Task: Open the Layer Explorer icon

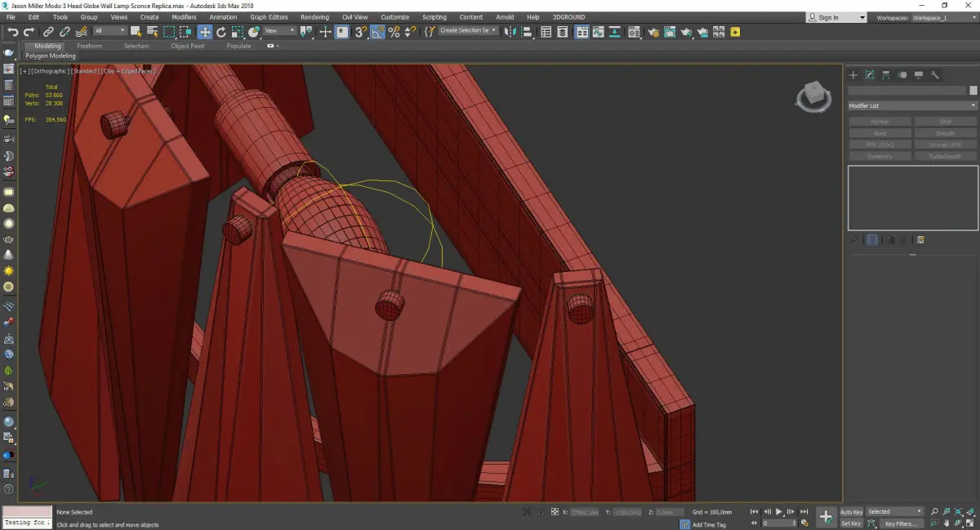Action: pos(563,32)
